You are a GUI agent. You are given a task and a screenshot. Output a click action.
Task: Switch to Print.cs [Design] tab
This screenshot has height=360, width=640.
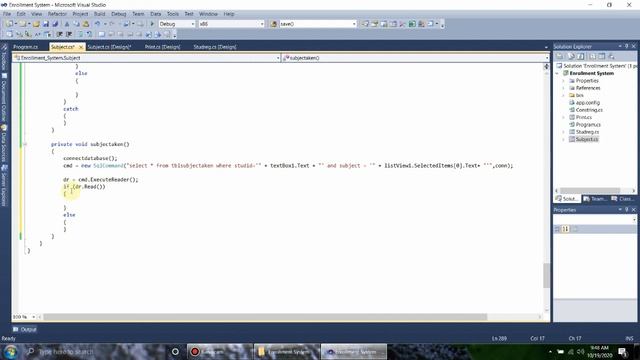click(x=162, y=47)
